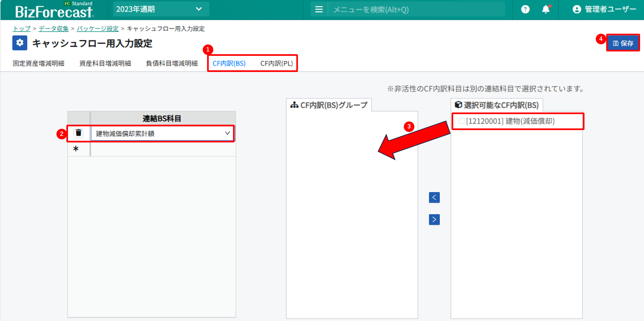Open the notifications bell icon
The height and width of the screenshot is (321, 644).
pyautogui.click(x=546, y=9)
